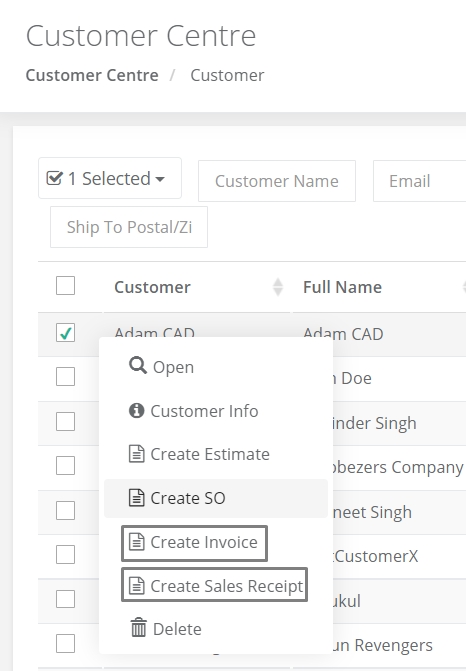Click the document icon beside Create SO
The height and width of the screenshot is (671, 466).
137,498
